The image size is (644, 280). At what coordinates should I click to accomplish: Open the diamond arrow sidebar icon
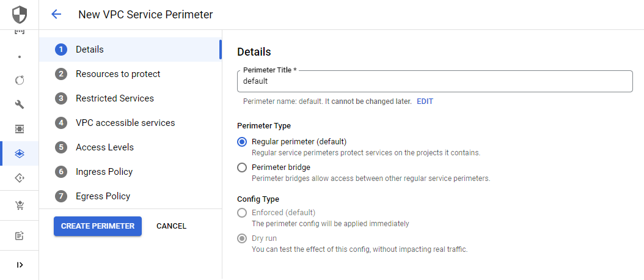click(x=20, y=178)
